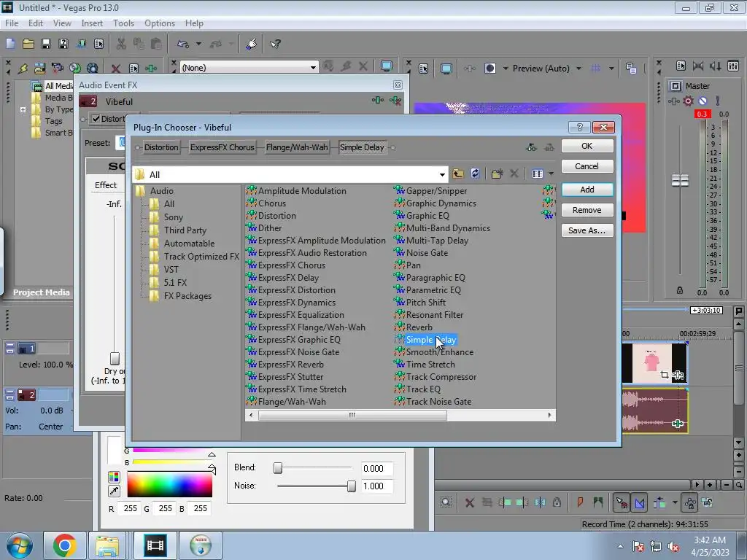Viewport: 747px width, 560px height.
Task: Switch to the Project Media tab
Action: click(41, 292)
